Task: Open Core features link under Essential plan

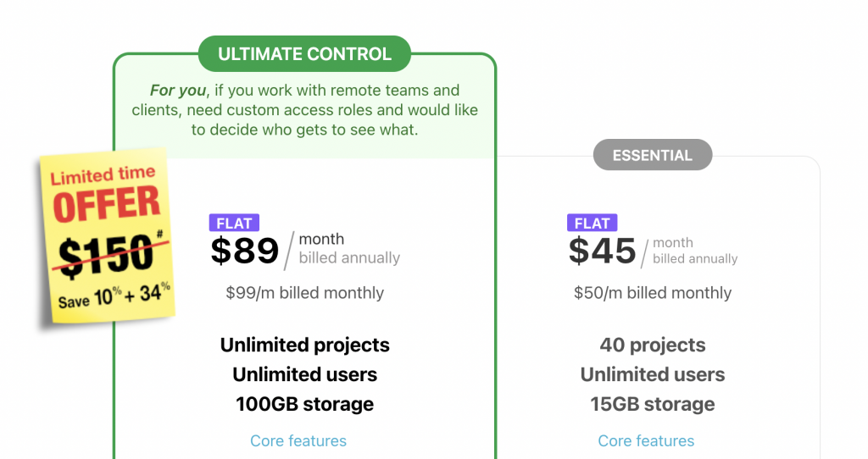Action: (x=646, y=440)
